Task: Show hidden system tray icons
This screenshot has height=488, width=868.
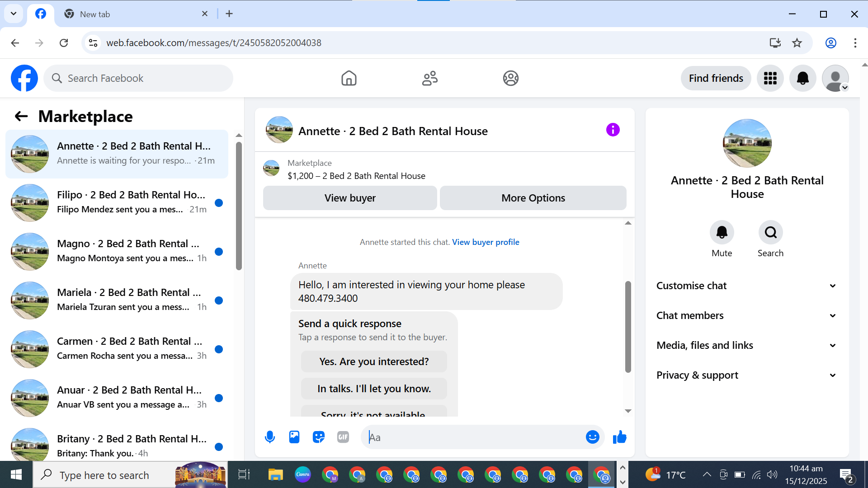Action: tap(707, 474)
